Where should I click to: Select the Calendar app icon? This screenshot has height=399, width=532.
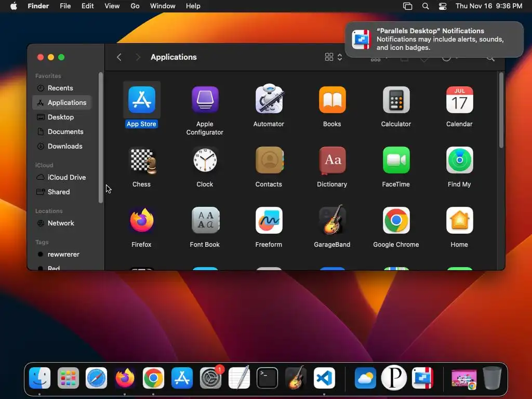tap(459, 100)
